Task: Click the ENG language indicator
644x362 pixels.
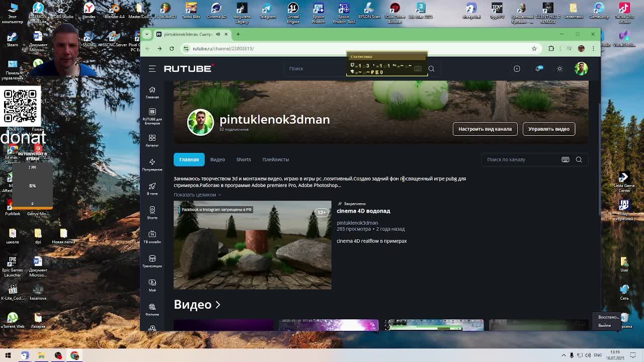Action: 598,355
